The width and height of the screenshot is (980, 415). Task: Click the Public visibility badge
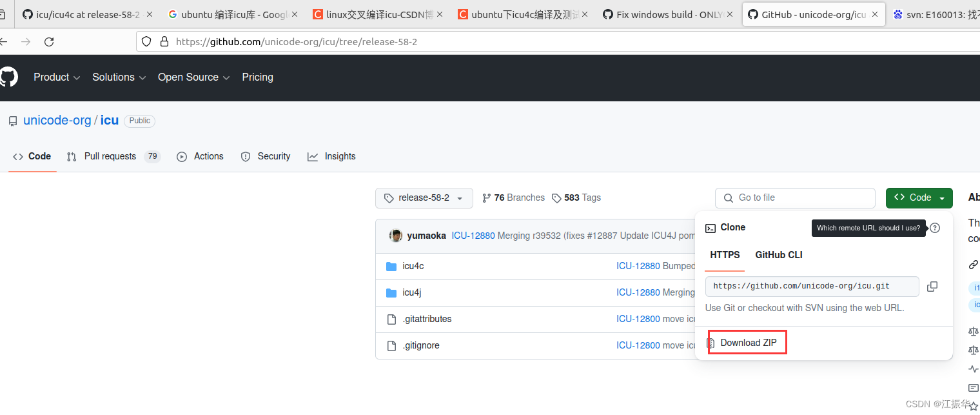[x=140, y=121]
